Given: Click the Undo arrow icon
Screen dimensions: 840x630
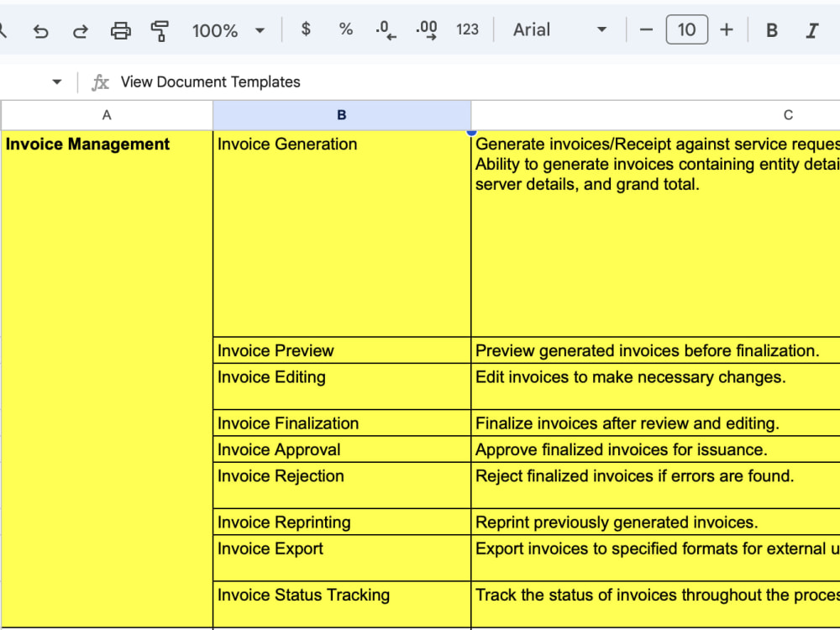Looking at the screenshot, I should click(x=40, y=30).
